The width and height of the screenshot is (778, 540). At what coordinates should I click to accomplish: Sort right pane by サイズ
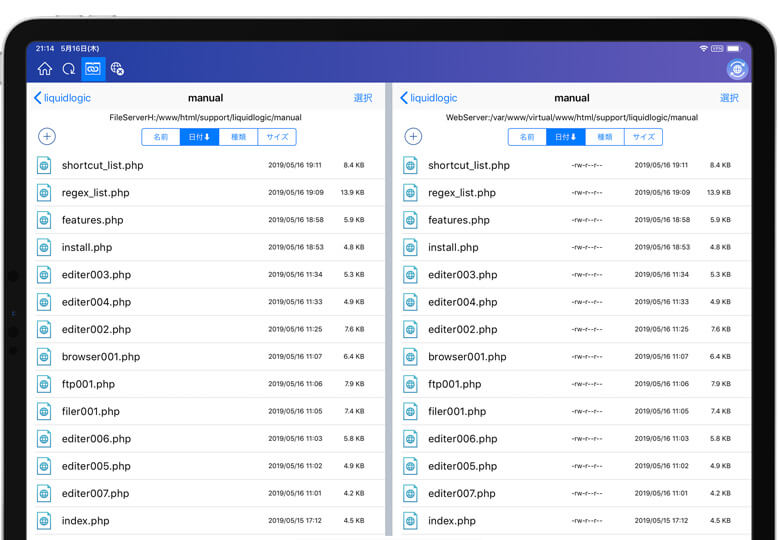coord(643,137)
